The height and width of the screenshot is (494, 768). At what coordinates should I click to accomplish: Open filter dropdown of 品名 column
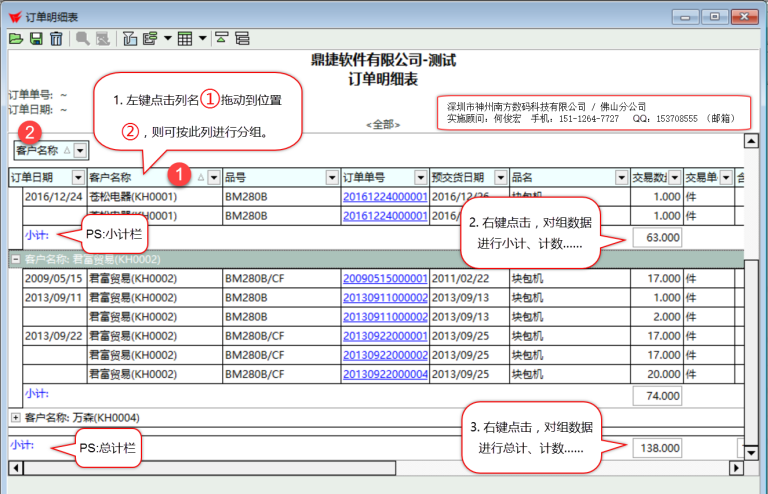tap(622, 177)
